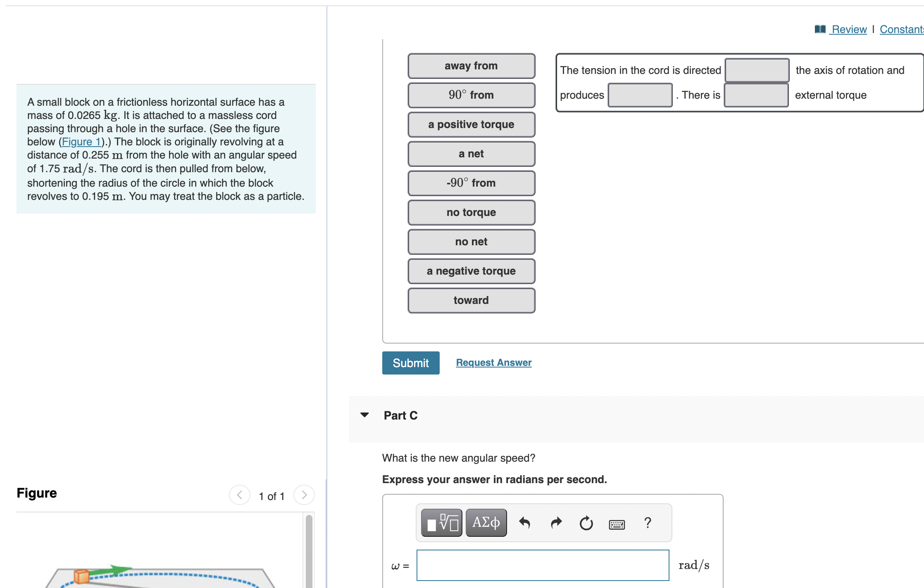The height and width of the screenshot is (588, 924).
Task: Reset the answer with the circular arrow icon
Action: (586, 523)
